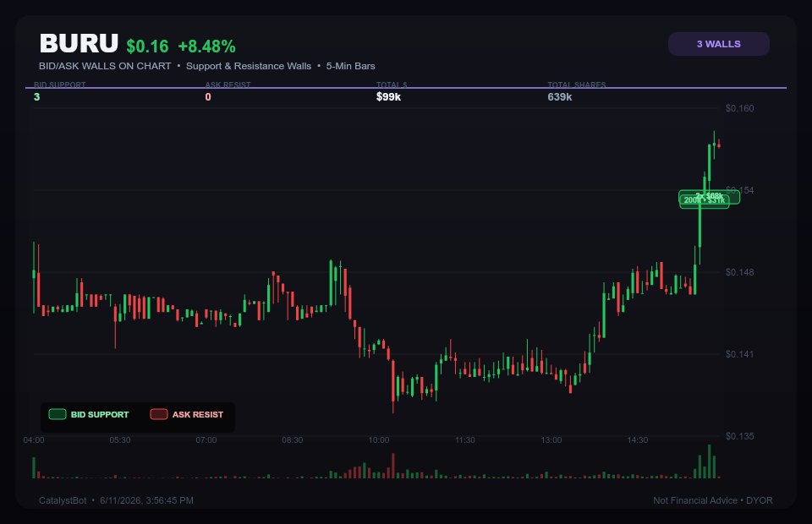The width and height of the screenshot is (812, 524).
Task: Click the 6/11/2026, 3:56:45 PM timestamp
Action: (146, 500)
